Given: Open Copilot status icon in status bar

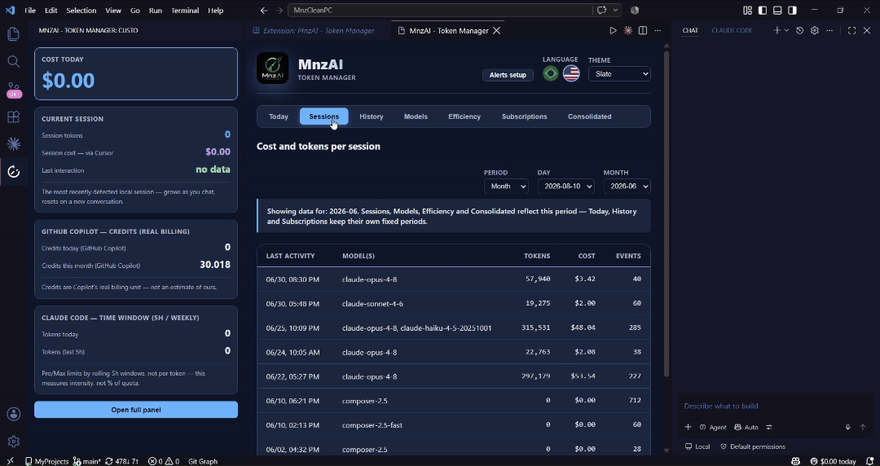Looking at the screenshot, I should (x=795, y=461).
